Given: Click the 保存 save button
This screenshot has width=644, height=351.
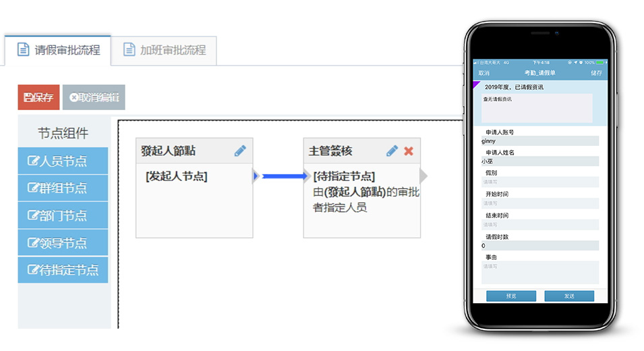Looking at the screenshot, I should coord(38,97).
